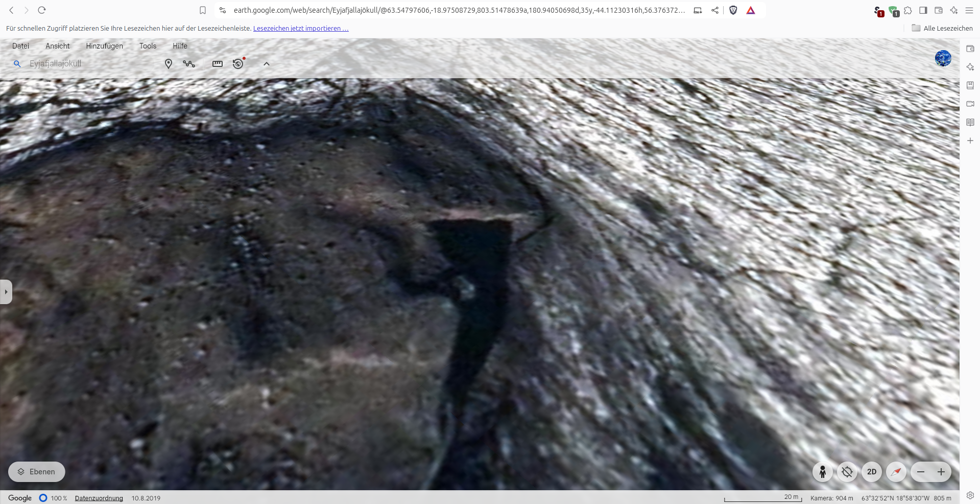Open sidebar Brave Talk camera icon
Screen dimensions: 980x504
tap(970, 104)
